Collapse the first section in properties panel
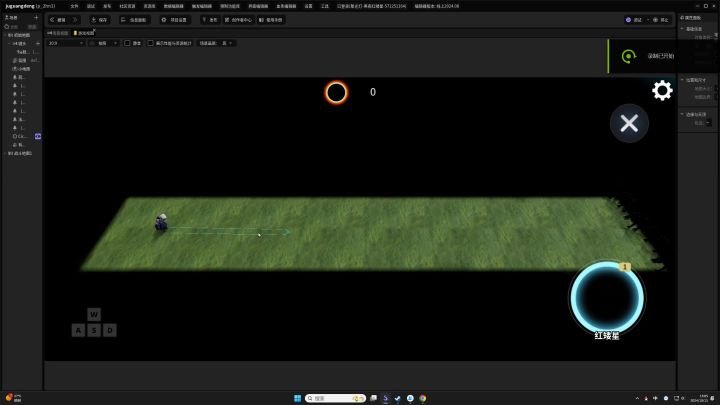This screenshot has height=405, width=720. point(682,28)
